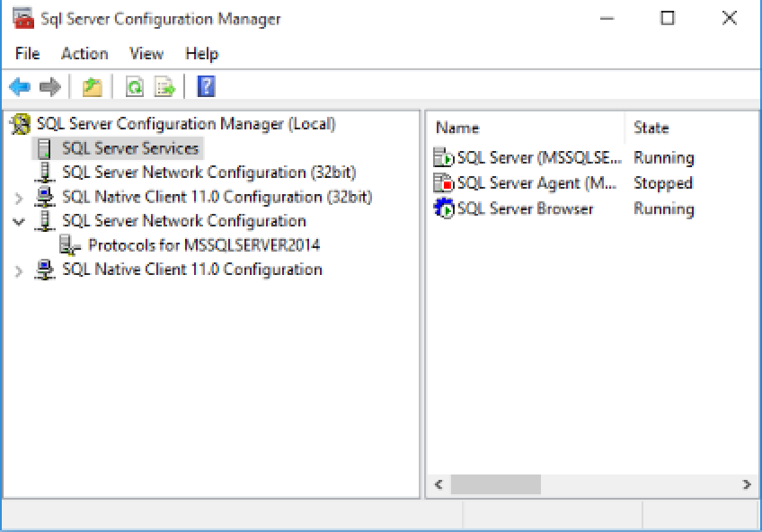The height and width of the screenshot is (532, 762).
Task: Click the Running state of SQL Server Browser
Action: point(664,208)
